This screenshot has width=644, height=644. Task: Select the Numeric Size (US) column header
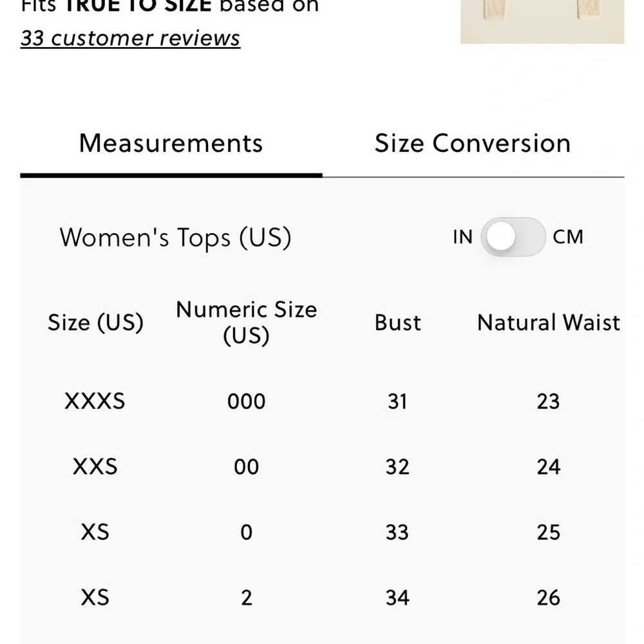coord(246,322)
